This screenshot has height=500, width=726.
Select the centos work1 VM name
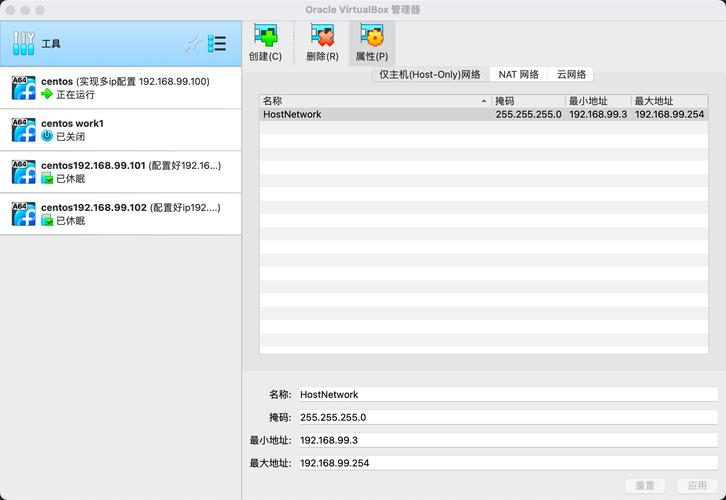72,124
